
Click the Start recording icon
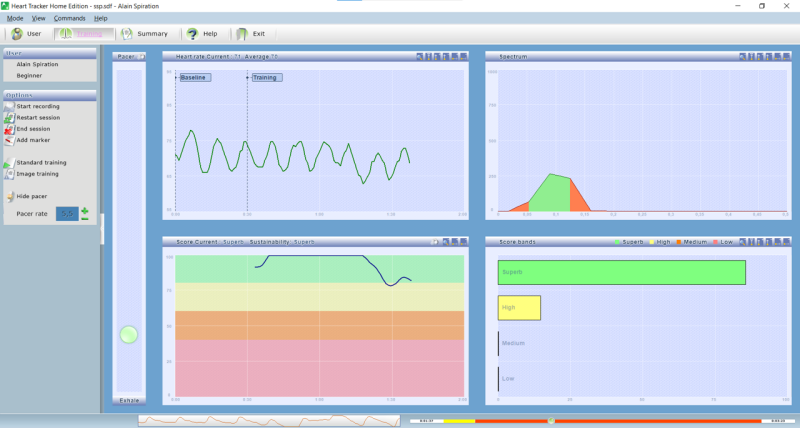click(x=9, y=107)
